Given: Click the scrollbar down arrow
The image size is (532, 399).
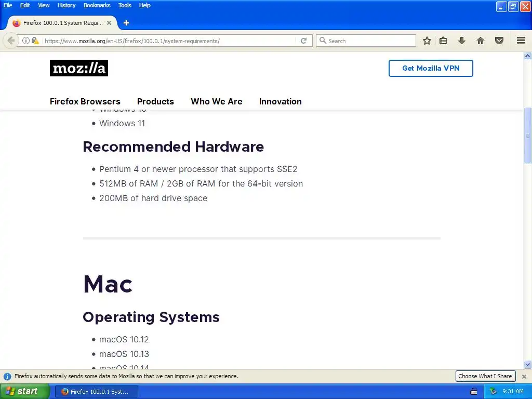Looking at the screenshot, I should pyautogui.click(x=528, y=365).
